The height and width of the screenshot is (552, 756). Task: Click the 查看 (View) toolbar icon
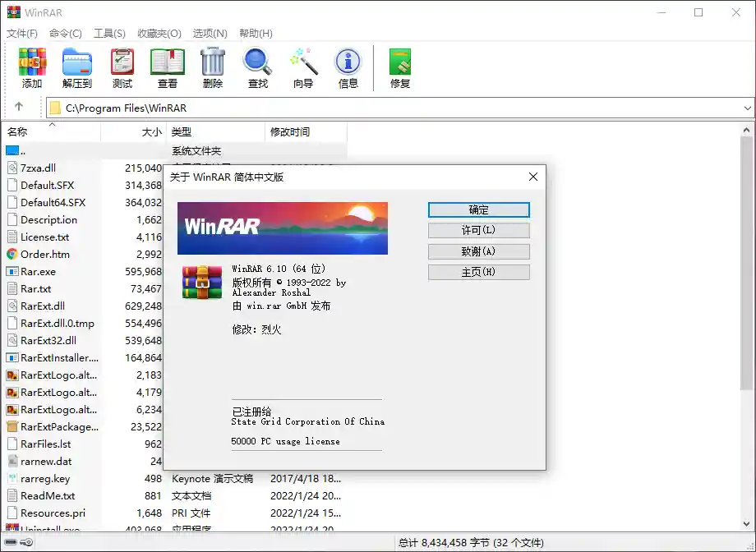pyautogui.click(x=167, y=67)
